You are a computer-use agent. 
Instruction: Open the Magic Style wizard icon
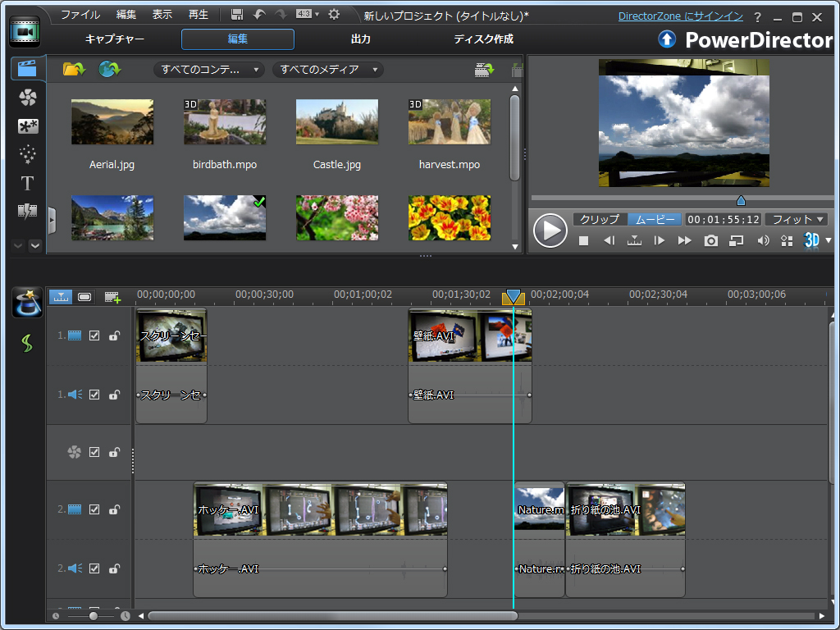coord(27,302)
